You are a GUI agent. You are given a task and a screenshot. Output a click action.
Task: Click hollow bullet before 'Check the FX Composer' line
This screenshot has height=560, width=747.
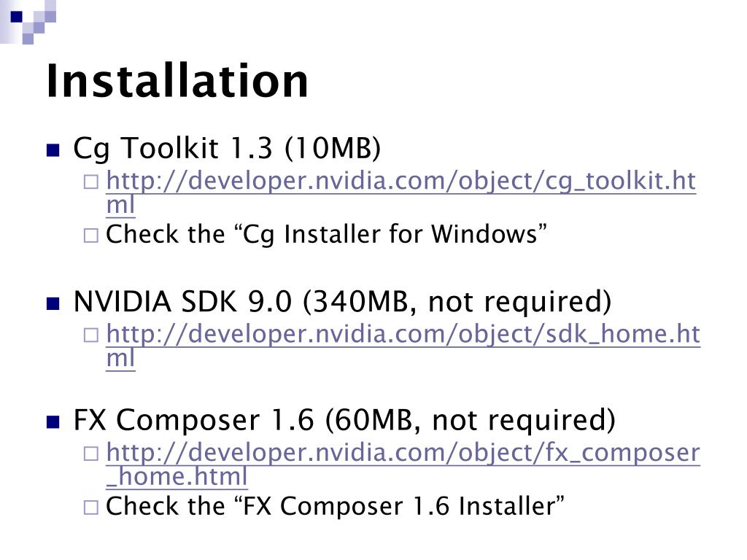point(91,507)
